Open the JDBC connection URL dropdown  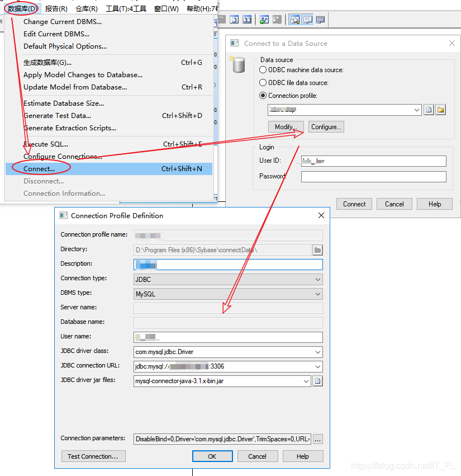[x=317, y=366]
